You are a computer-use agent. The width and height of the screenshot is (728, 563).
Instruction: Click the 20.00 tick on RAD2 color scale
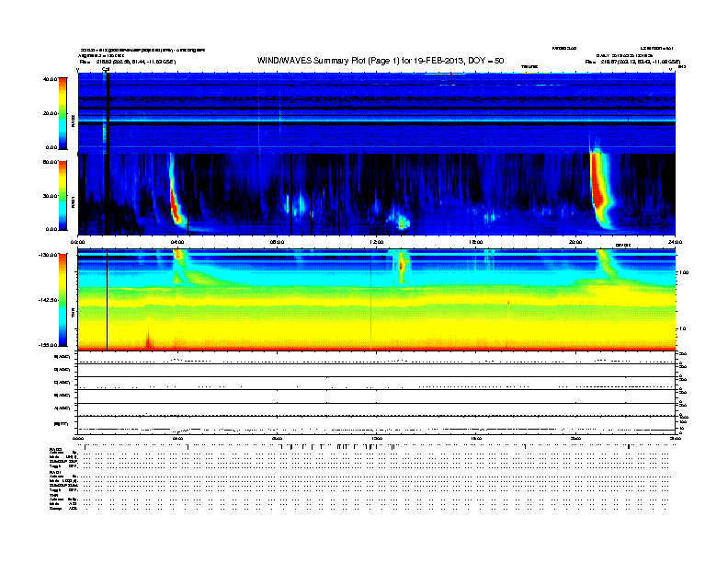50,113
